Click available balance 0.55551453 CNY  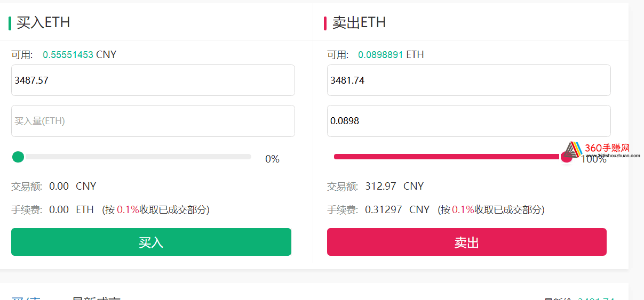[79, 54]
